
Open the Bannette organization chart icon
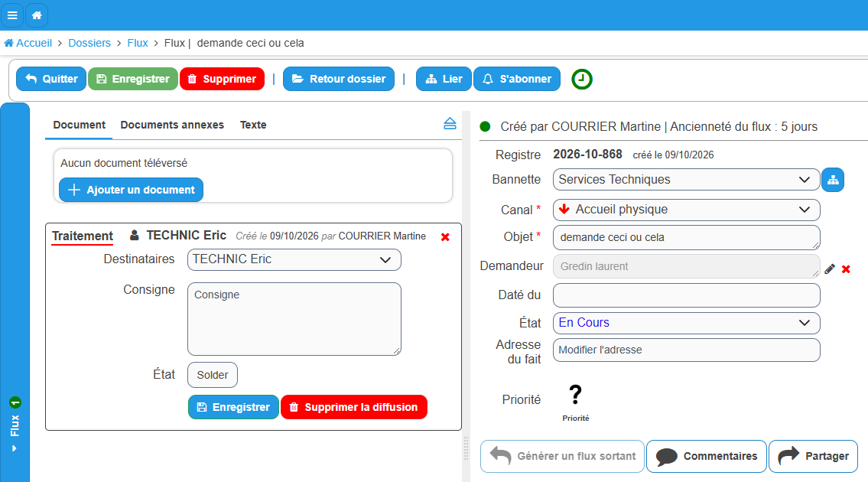[x=833, y=180]
